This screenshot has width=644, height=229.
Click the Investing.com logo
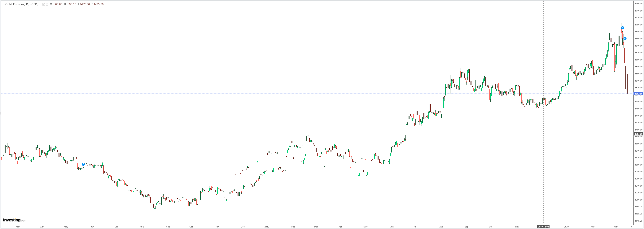pyautogui.click(x=15, y=220)
